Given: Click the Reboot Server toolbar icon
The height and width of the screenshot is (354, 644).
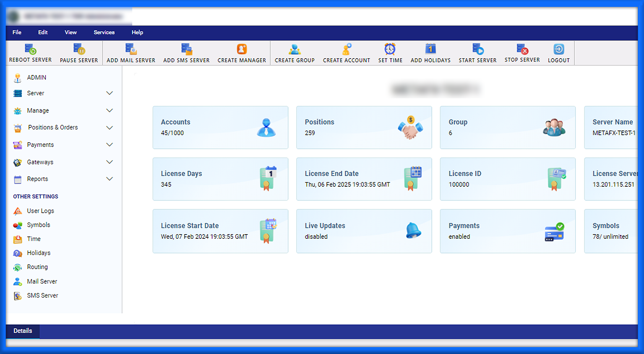Looking at the screenshot, I should pyautogui.click(x=30, y=49).
